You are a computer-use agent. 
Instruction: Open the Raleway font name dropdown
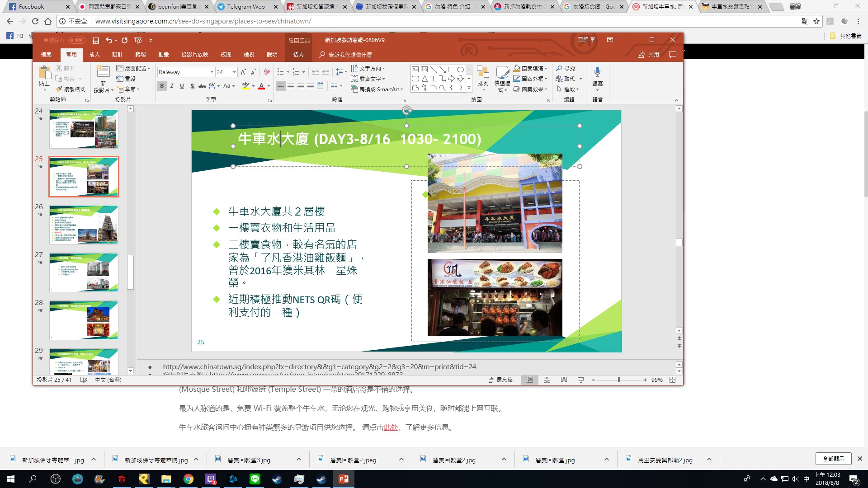212,72
